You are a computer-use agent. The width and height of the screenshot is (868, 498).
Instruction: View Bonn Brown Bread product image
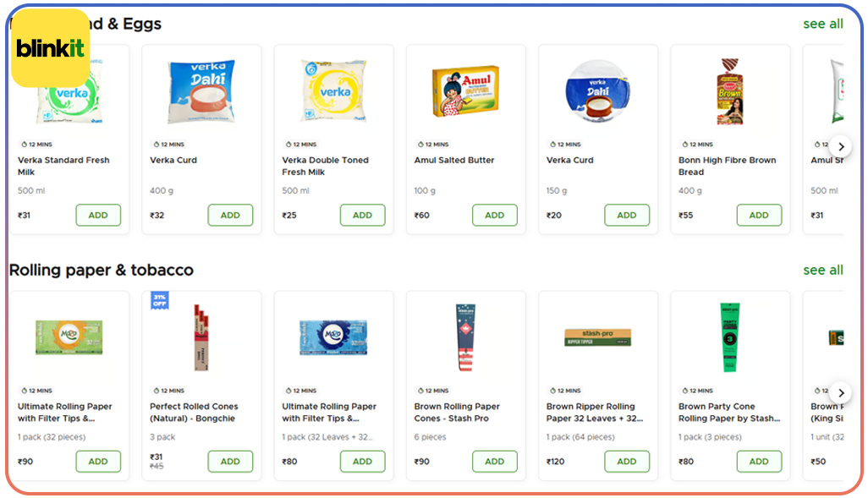[730, 91]
